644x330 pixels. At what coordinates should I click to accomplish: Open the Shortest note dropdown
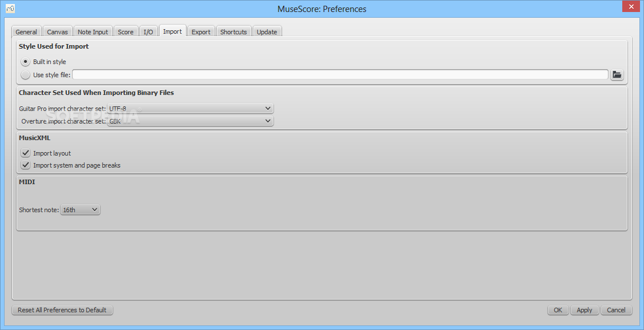80,209
